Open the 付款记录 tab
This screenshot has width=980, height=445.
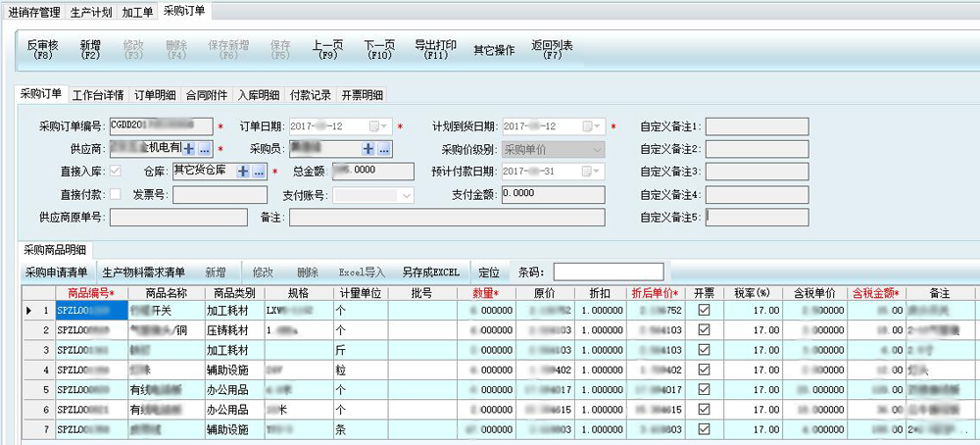tap(311, 96)
